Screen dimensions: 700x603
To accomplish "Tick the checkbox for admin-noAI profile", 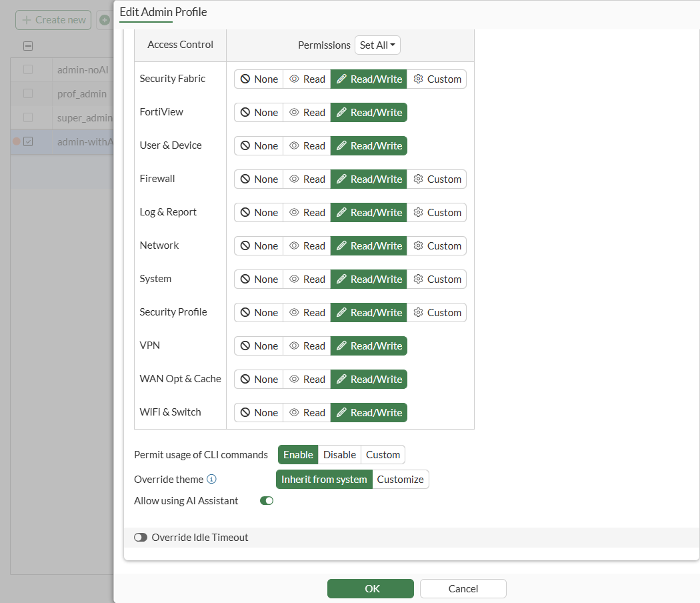I will pyautogui.click(x=28, y=69).
